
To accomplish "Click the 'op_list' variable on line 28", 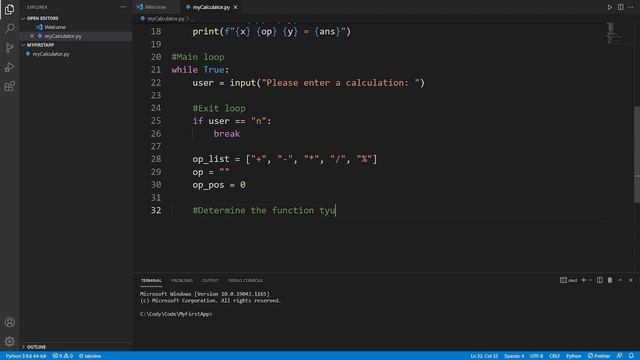I will [211, 159].
